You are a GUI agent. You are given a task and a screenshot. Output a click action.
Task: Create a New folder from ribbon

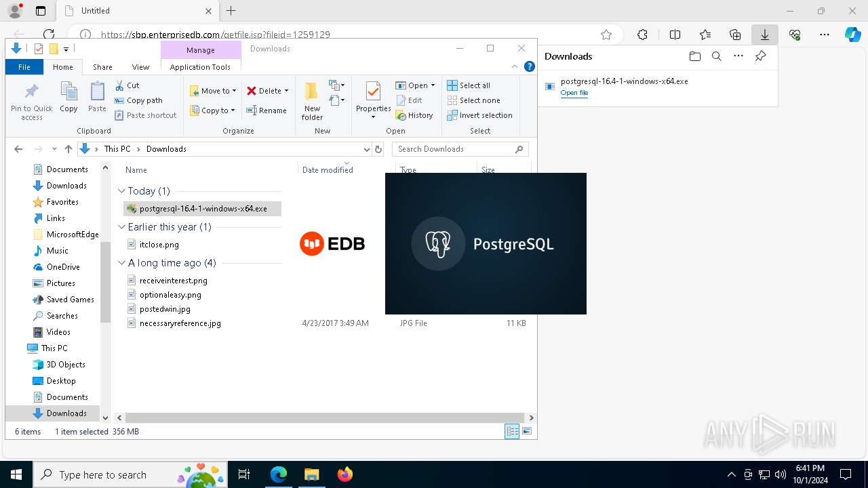click(312, 102)
